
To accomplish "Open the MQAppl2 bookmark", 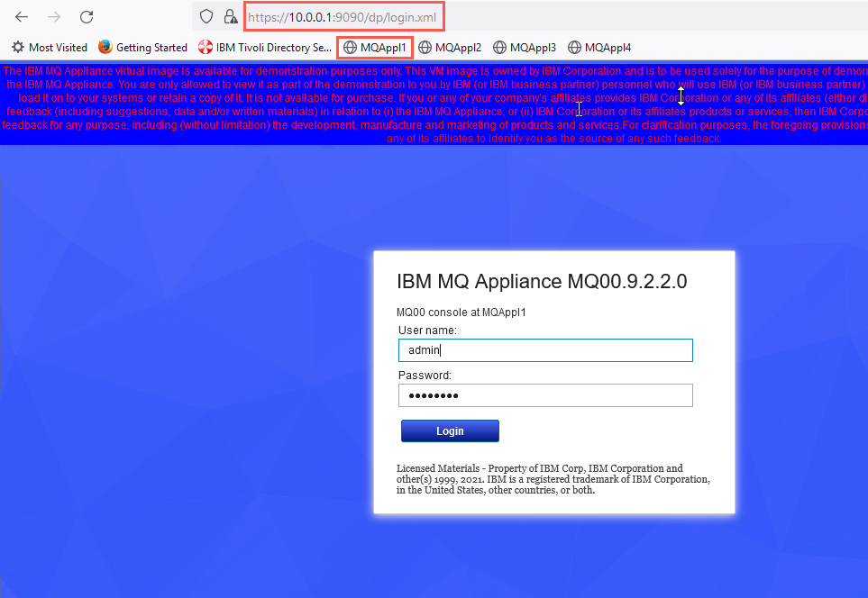I will [450, 48].
